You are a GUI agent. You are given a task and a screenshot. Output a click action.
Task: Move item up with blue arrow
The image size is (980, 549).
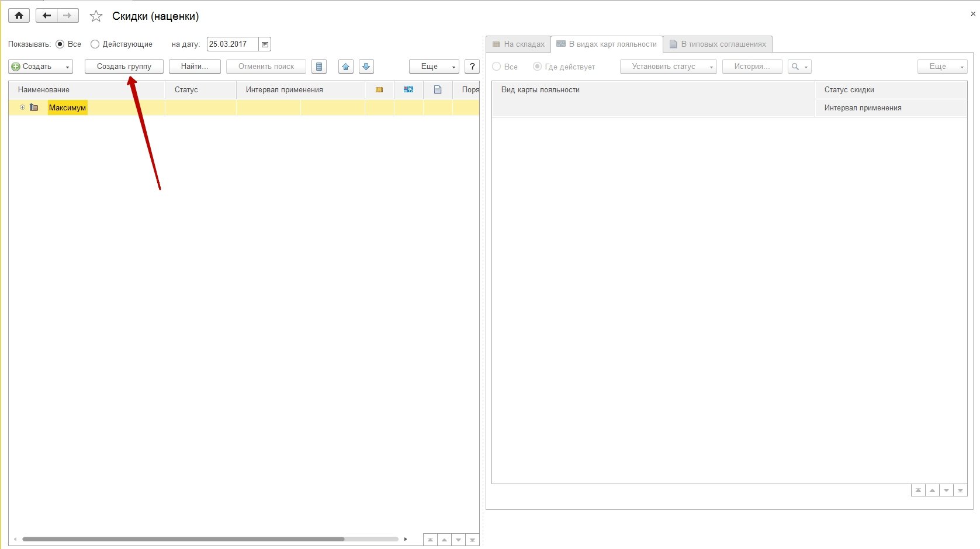pos(346,67)
